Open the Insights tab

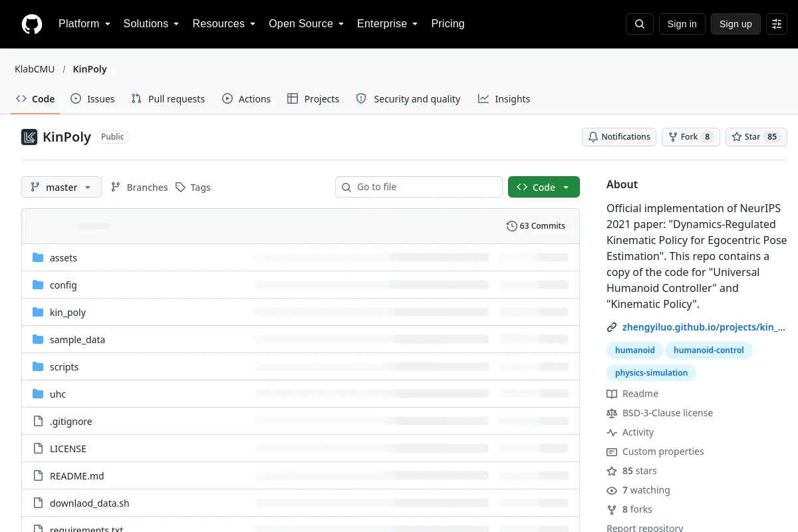[504, 98]
